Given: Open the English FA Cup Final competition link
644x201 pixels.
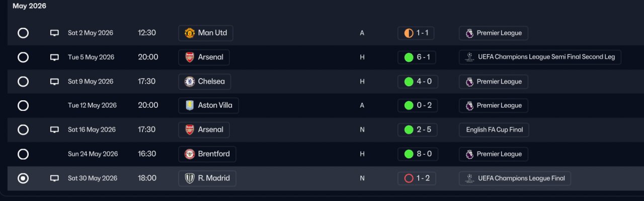Looking at the screenshot, I should coord(494,130).
